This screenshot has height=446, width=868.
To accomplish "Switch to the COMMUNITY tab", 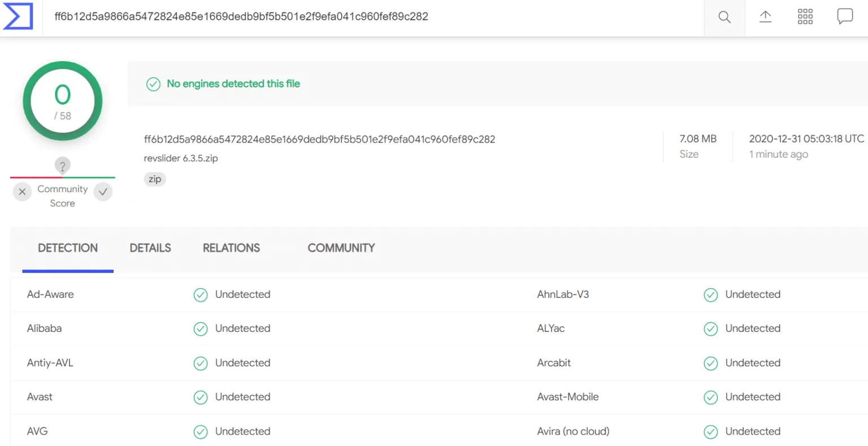I will [341, 248].
